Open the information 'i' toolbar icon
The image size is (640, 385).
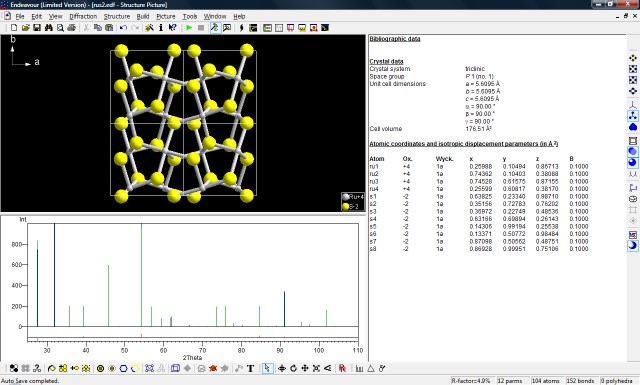161,28
